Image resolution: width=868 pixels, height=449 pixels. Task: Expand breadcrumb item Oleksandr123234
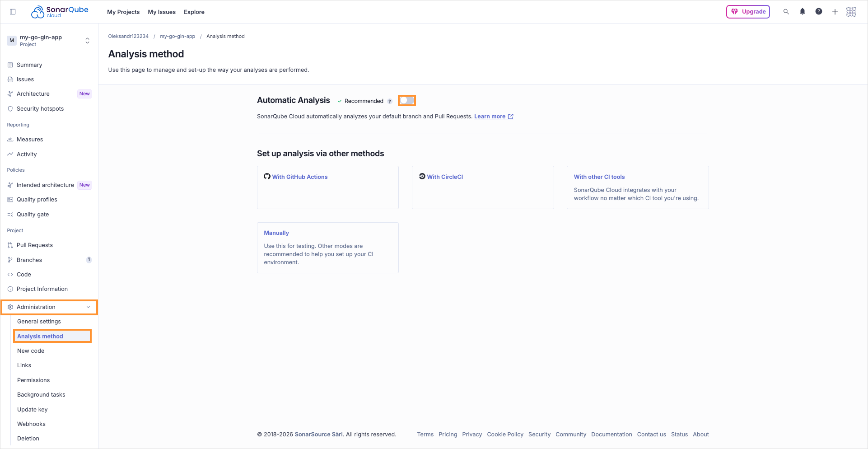(128, 36)
